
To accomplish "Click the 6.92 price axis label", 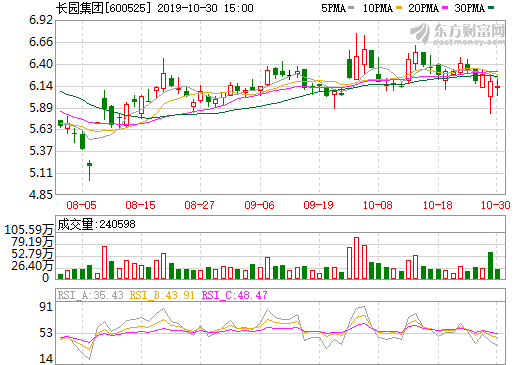I will click(x=41, y=20).
